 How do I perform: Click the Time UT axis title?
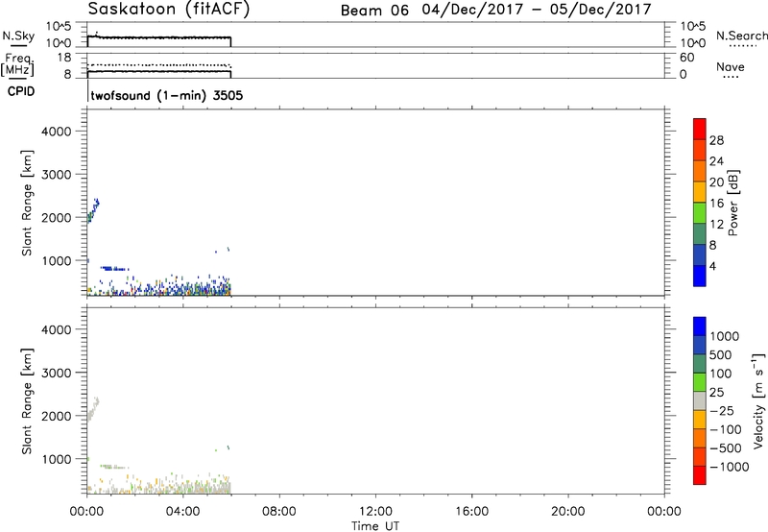click(x=375, y=525)
